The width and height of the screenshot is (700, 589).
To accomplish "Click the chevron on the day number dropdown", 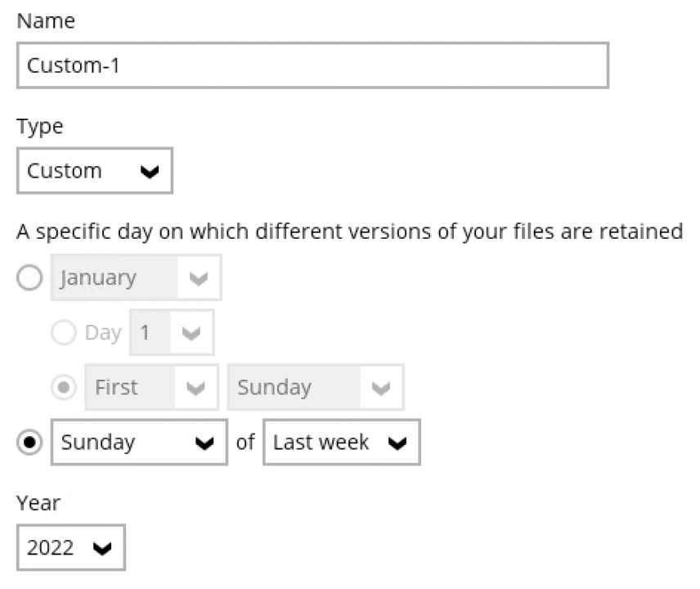I will (x=191, y=333).
